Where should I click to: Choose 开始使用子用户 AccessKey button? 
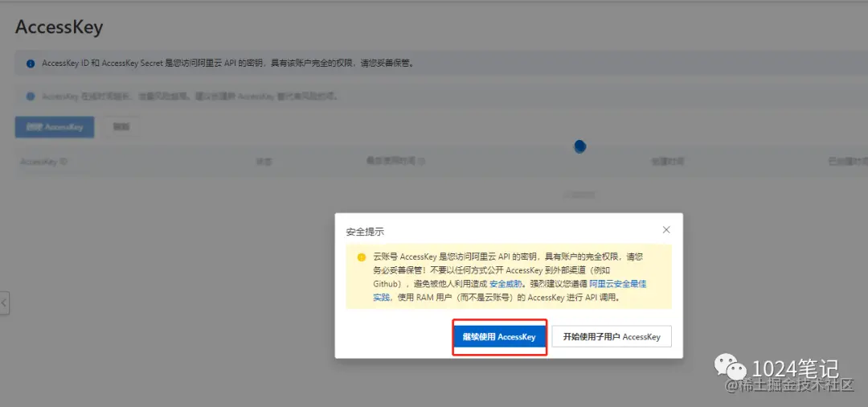[x=611, y=337]
